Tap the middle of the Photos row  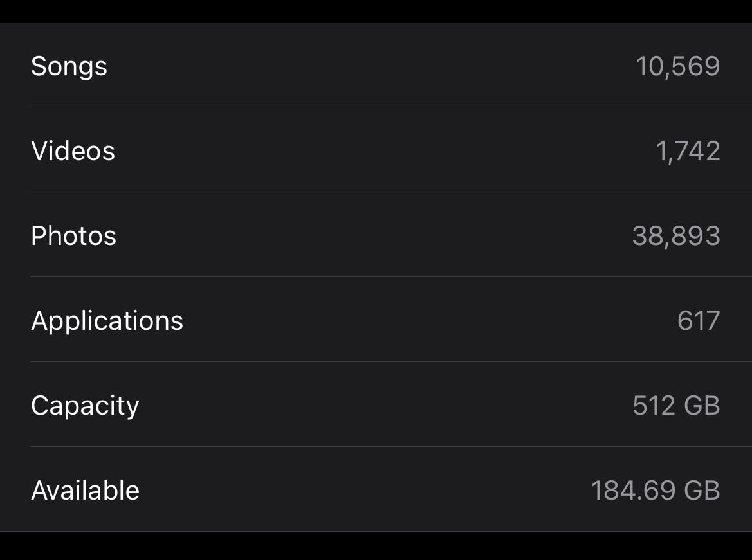click(376, 235)
